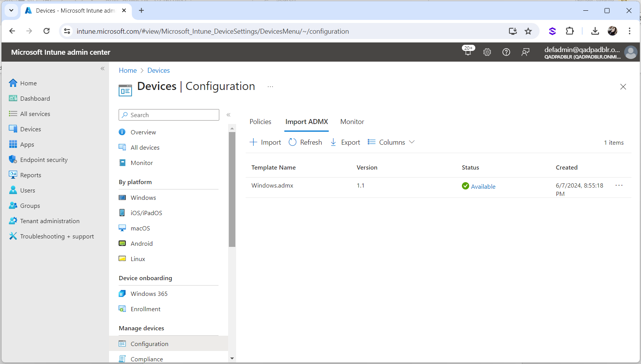Open Overview in Devices menu
This screenshot has height=364, width=641.
[137, 132]
